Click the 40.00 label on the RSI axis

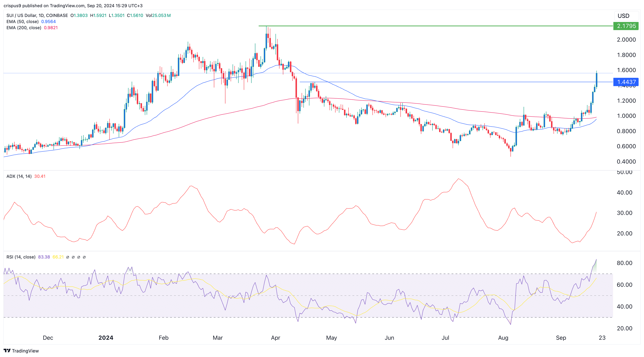[x=625, y=307]
